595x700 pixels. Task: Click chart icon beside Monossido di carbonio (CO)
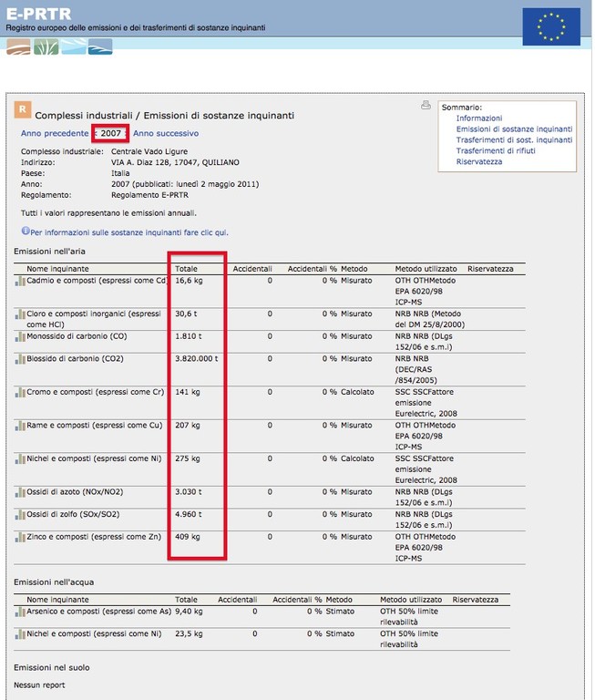(19, 337)
